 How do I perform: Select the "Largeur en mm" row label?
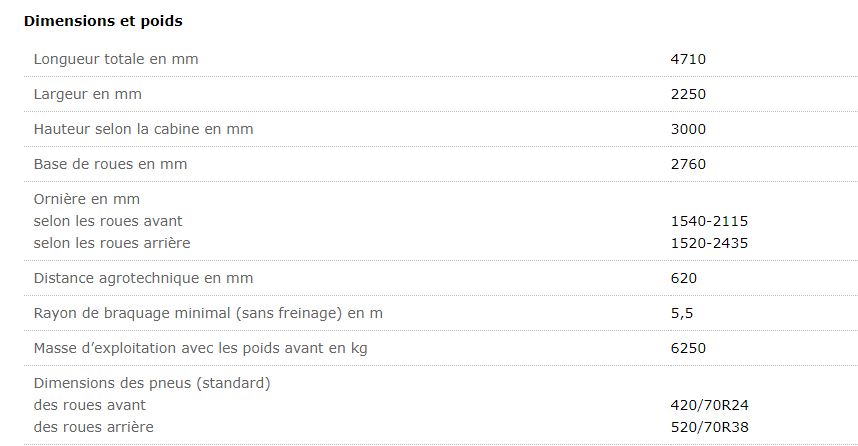(x=88, y=94)
